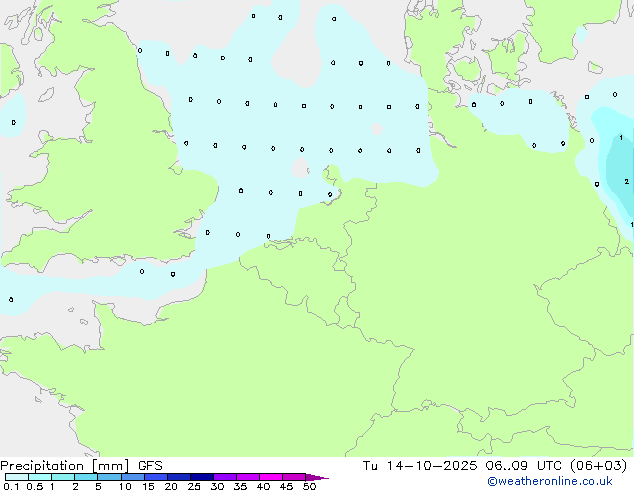Screen dimensions: 634x490
Task: Click the 25–30 mm dark blue swatch
Action: [x=202, y=477]
